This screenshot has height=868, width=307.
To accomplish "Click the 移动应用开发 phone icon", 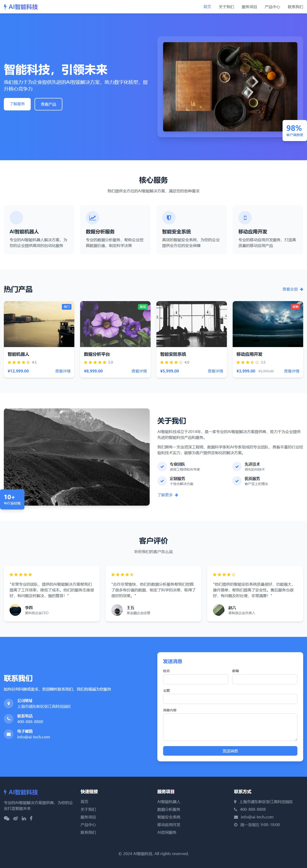I will (x=245, y=218).
